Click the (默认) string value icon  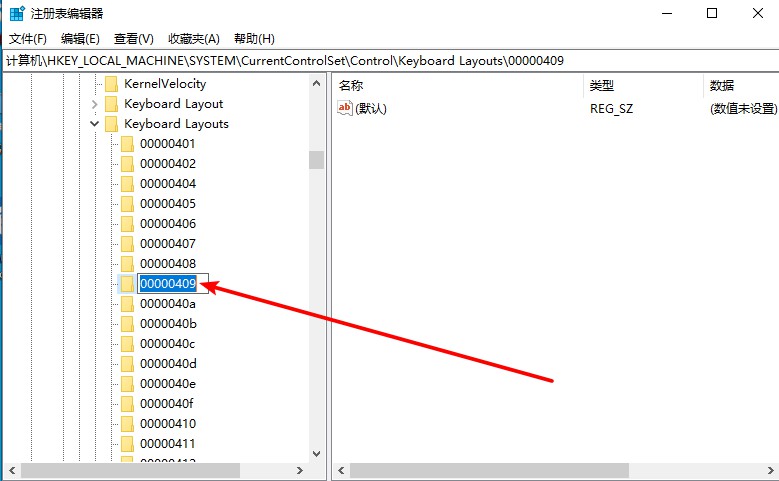[x=344, y=108]
